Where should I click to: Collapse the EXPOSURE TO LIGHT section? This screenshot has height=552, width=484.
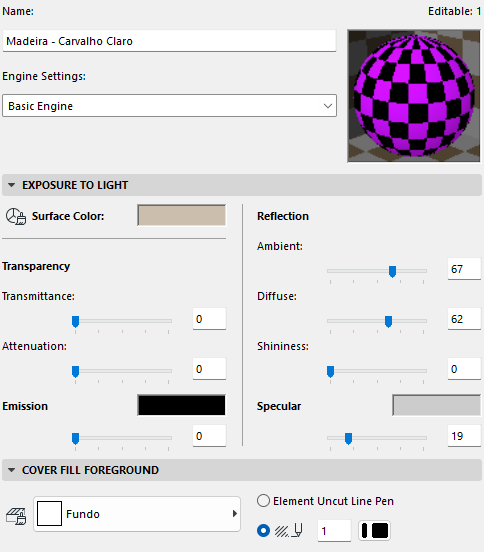click(x=12, y=185)
